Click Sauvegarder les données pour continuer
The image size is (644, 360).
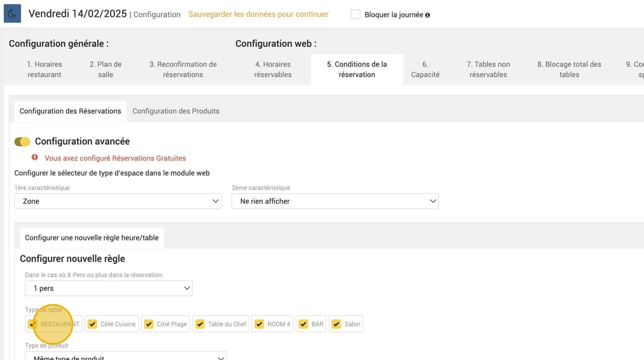[x=258, y=14]
